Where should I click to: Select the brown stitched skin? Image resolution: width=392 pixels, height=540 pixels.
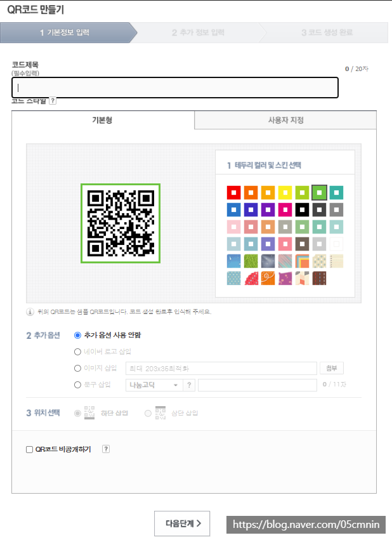320,279
